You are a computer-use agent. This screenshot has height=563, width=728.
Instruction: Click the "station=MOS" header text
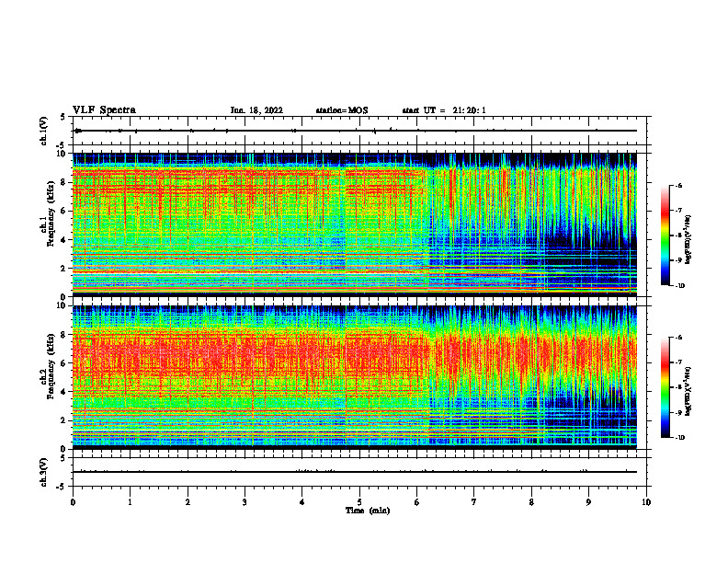point(342,110)
